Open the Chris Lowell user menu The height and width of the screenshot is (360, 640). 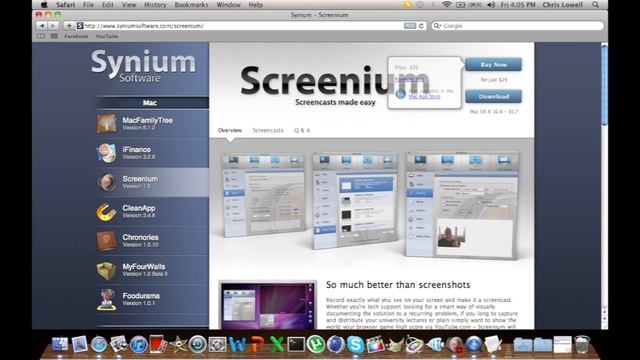point(562,4)
